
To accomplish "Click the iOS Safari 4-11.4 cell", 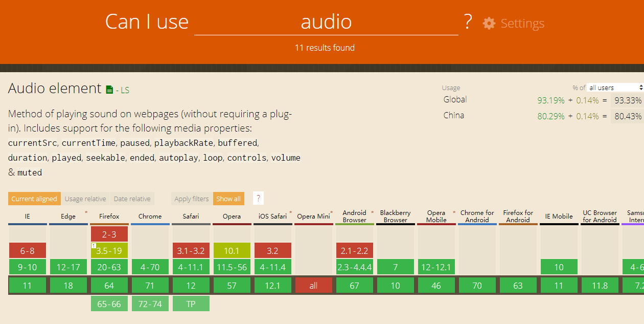I will tap(272, 267).
